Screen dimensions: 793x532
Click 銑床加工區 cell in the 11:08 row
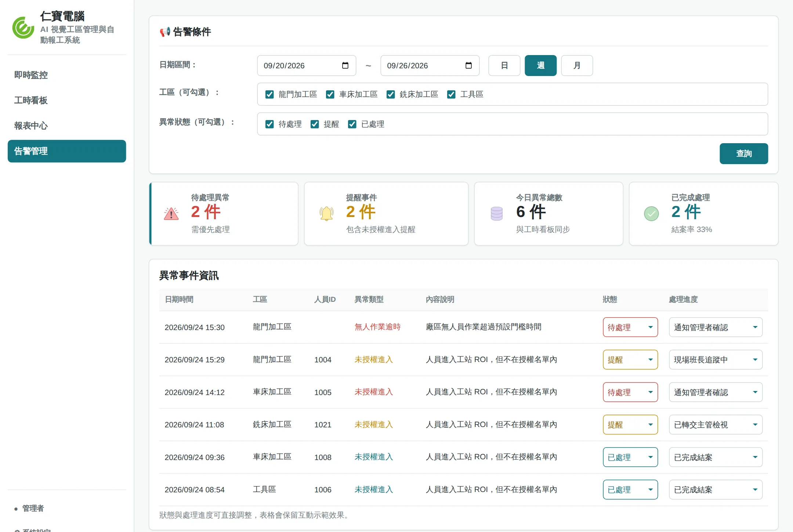272,424
